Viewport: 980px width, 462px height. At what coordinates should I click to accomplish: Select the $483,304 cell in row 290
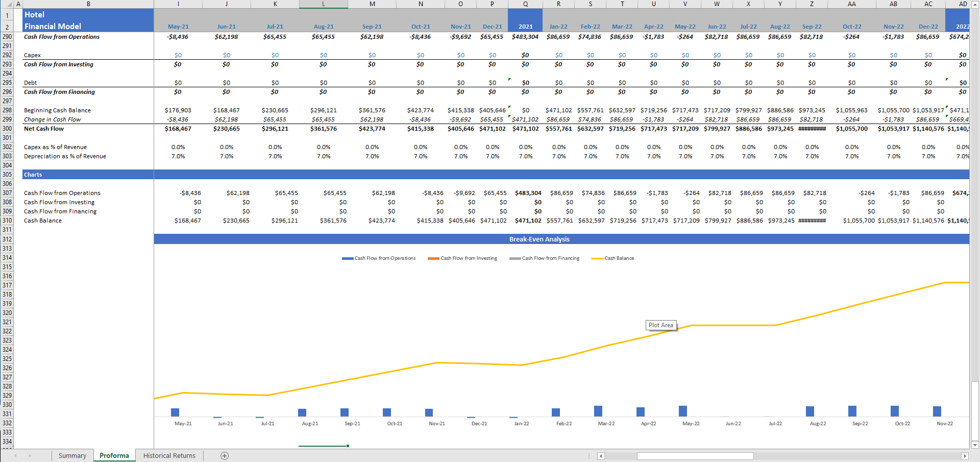pos(525,37)
